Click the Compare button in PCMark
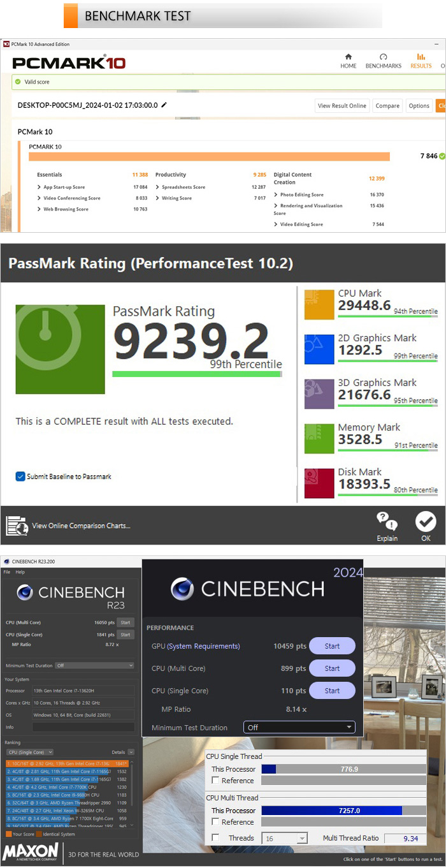 click(x=387, y=106)
